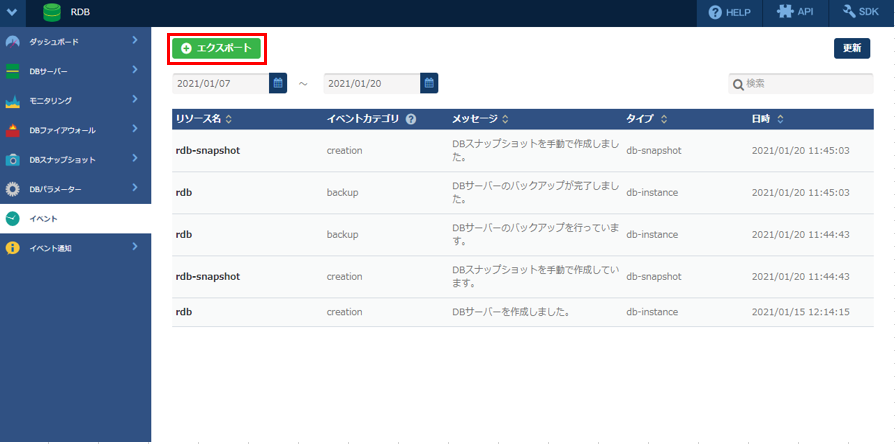Open the SDK link in the top bar
The height and width of the screenshot is (444, 895).
tap(862, 13)
